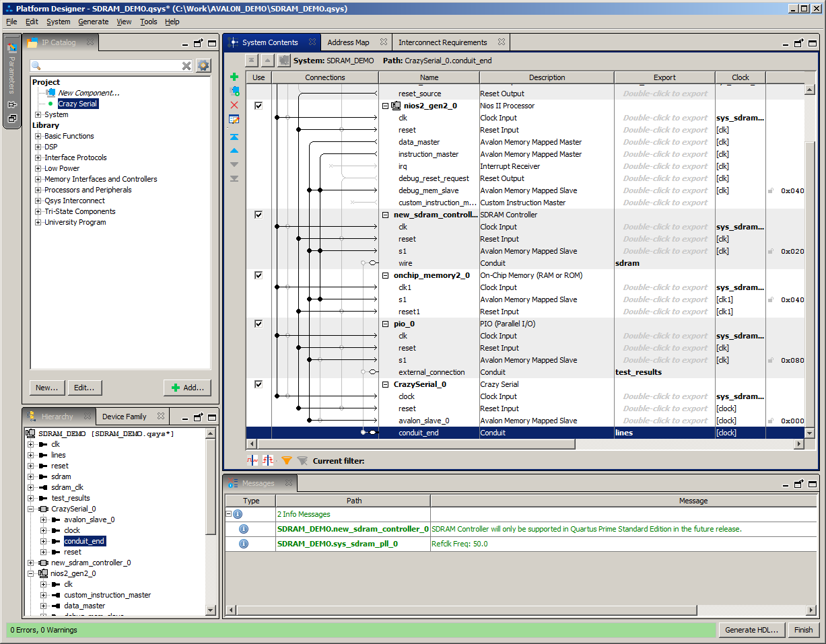Click the red X remove component icon
This screenshot has width=826, height=644.
[234, 105]
